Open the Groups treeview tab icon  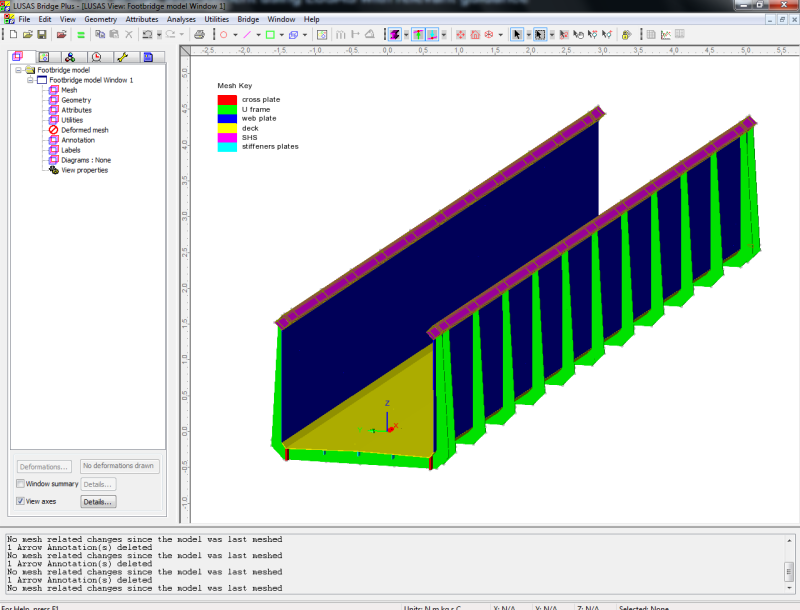click(44, 57)
